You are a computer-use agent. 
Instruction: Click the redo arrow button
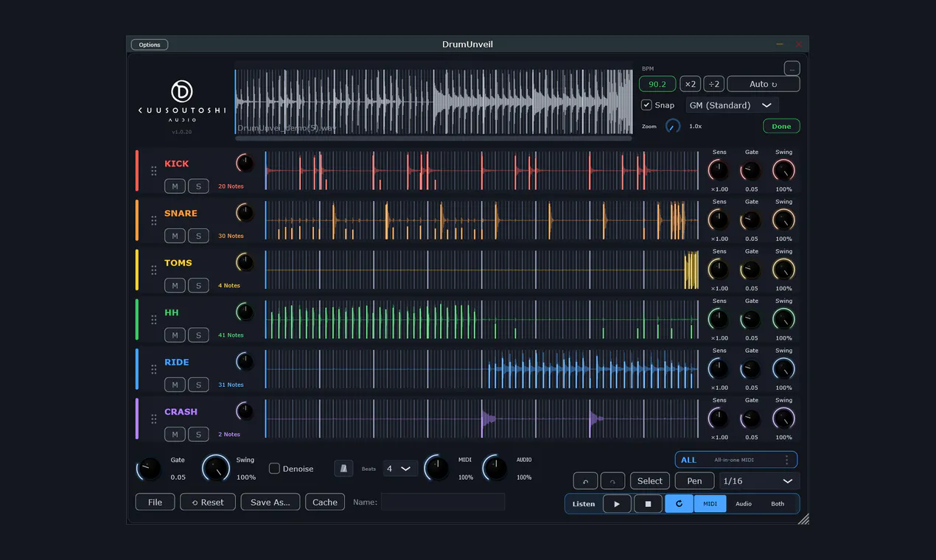tap(612, 481)
